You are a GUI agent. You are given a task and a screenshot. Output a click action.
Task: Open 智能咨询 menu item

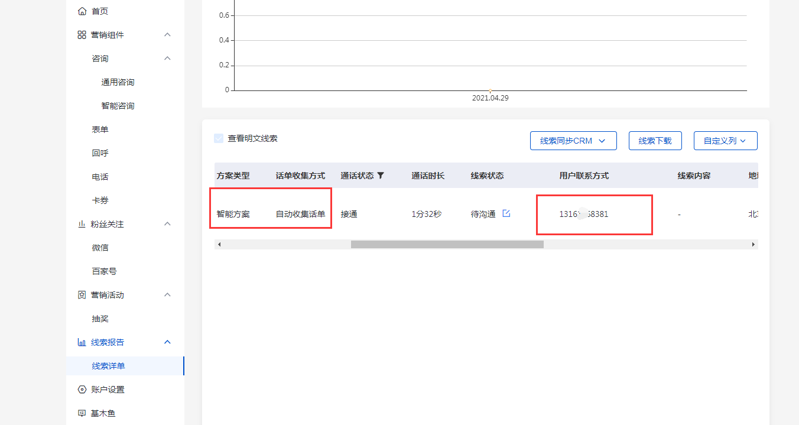117,106
